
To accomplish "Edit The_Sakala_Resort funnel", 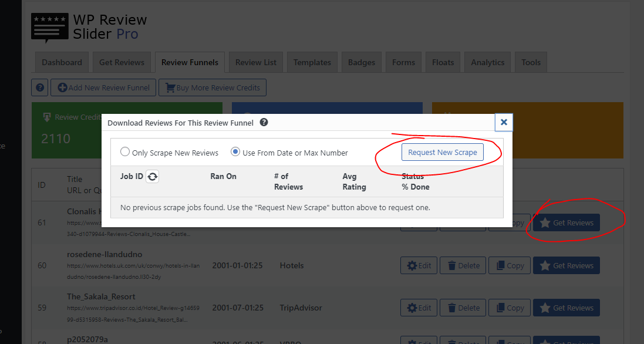I will pyautogui.click(x=419, y=308).
